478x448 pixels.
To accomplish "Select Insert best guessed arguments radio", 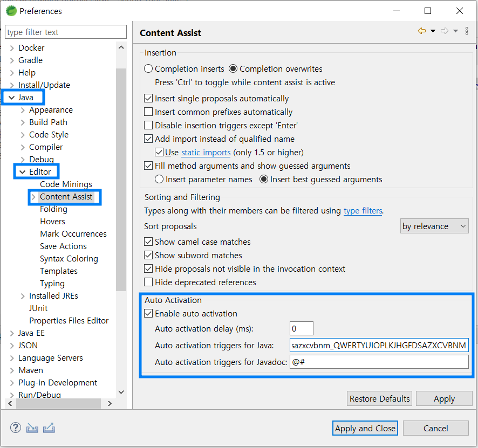I will pos(264,179).
